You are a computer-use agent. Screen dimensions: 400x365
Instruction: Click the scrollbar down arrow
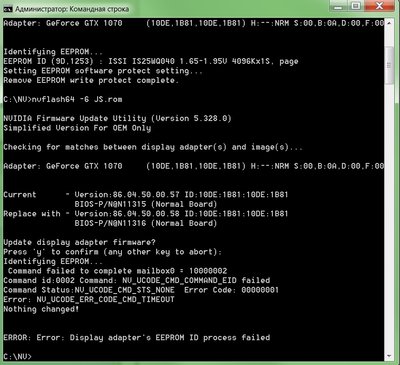[389, 356]
